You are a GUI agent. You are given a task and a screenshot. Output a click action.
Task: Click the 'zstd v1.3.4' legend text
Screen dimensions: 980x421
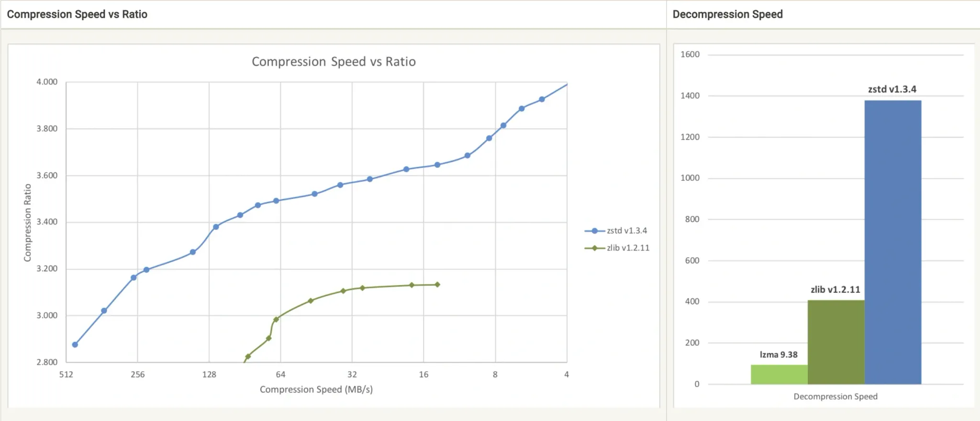627,231
